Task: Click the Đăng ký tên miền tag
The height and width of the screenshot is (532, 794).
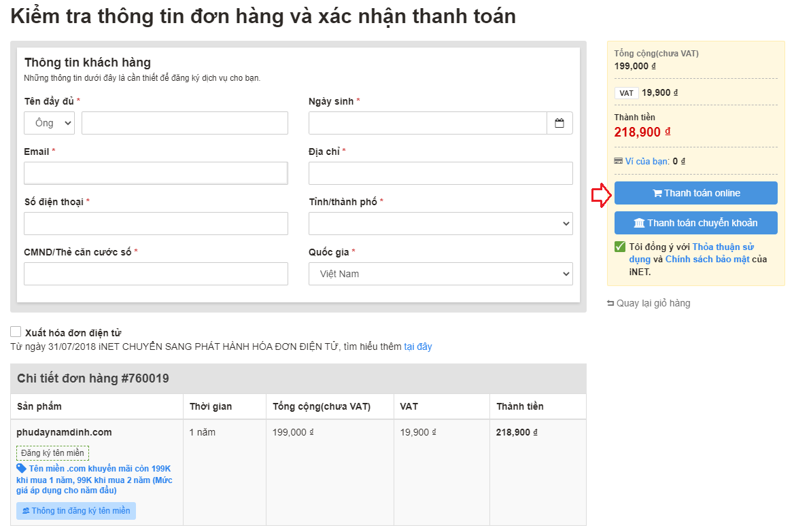Action: pyautogui.click(x=52, y=453)
